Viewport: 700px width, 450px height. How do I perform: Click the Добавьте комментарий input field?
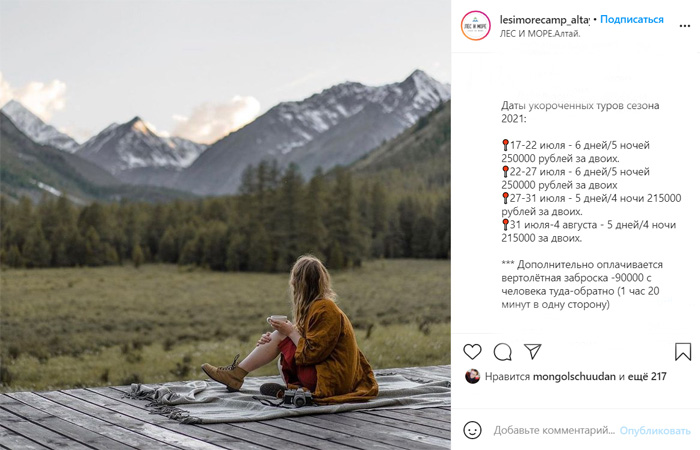click(554, 430)
